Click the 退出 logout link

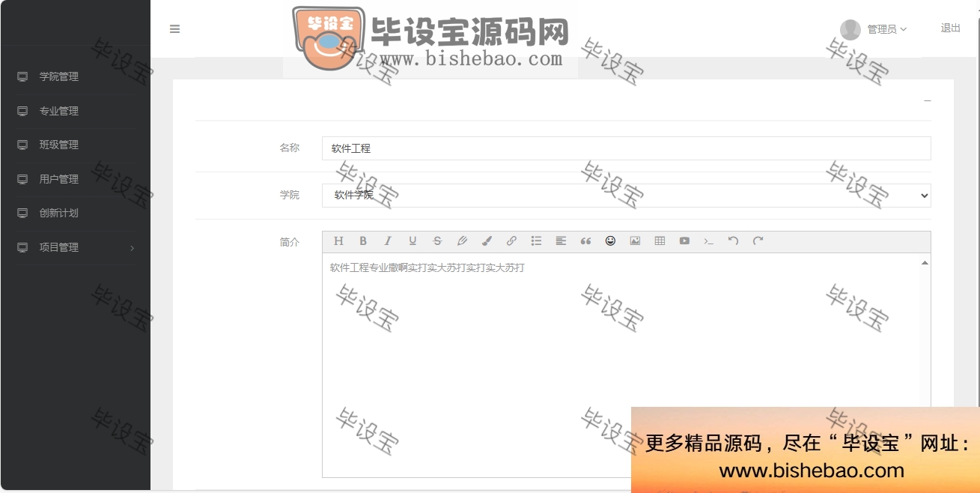950,28
